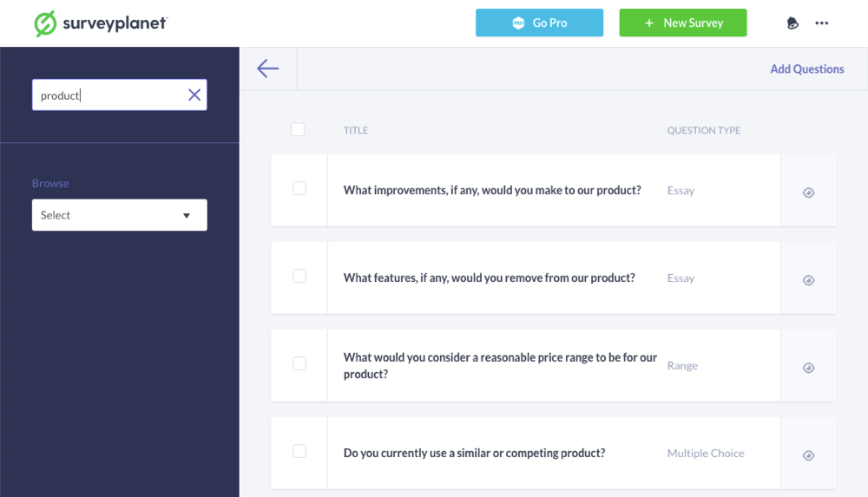
Task: Toggle the select-all checkbox in the header
Action: tap(298, 129)
